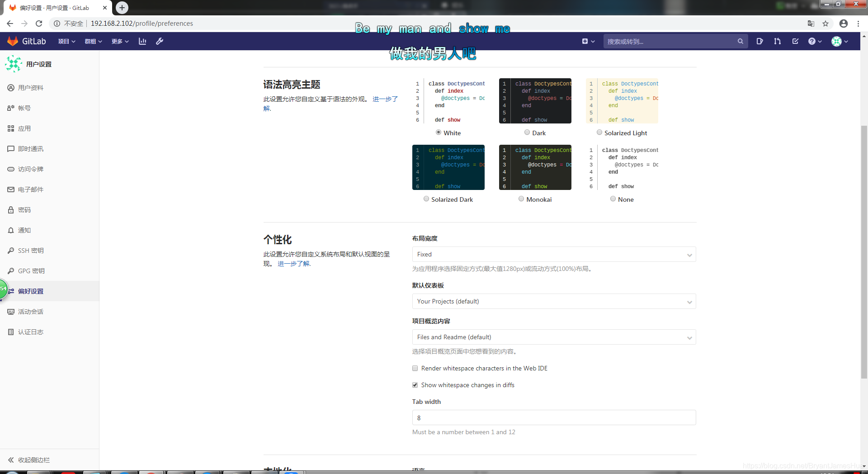
Task: Open the to-do list icon in the navbar
Action: [x=795, y=41]
